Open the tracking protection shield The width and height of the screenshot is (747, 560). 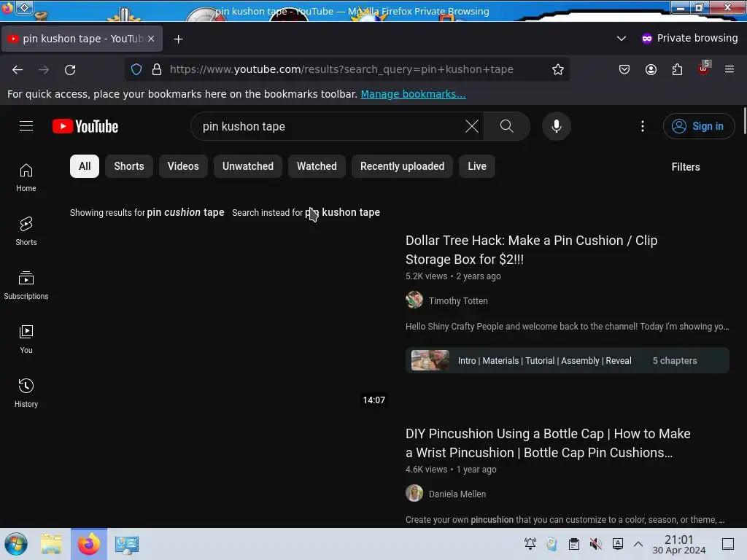click(136, 69)
